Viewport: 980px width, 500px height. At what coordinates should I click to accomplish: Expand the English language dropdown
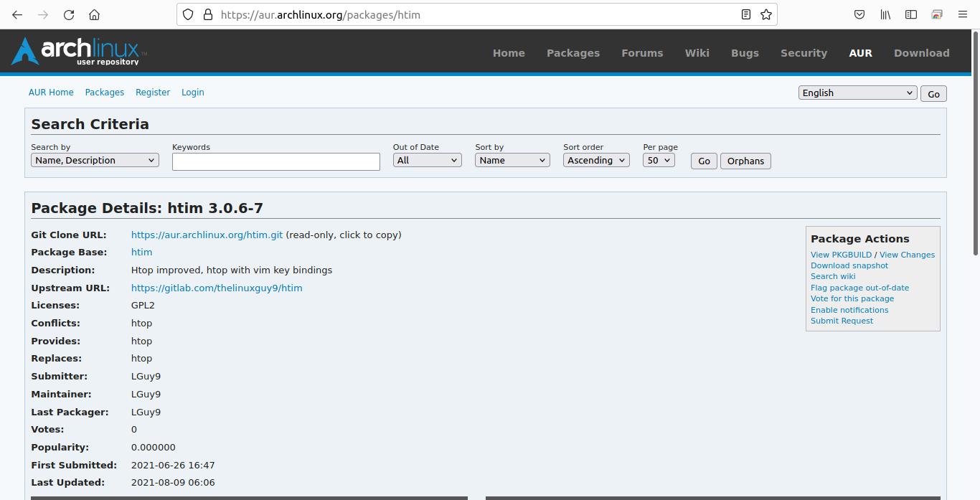[x=857, y=93]
